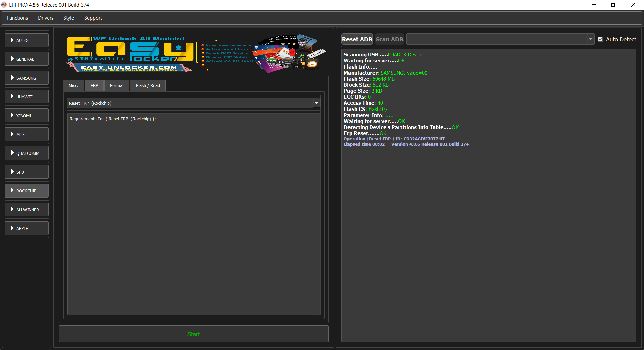Image resolution: width=644 pixels, height=350 pixels.
Task: Click the Reset ADB button
Action: click(357, 39)
